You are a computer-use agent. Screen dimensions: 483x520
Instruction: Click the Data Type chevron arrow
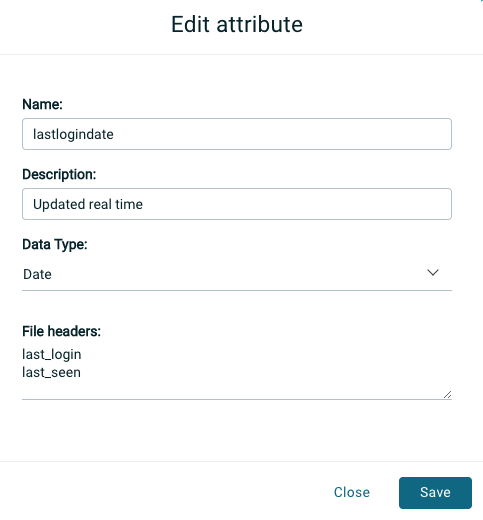[433, 273]
